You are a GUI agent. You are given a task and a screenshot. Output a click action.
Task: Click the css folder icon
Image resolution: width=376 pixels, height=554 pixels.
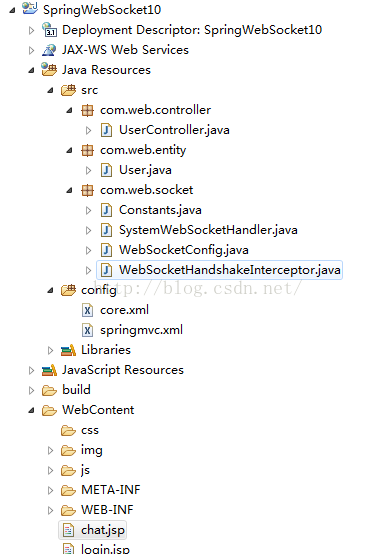tap(68, 430)
